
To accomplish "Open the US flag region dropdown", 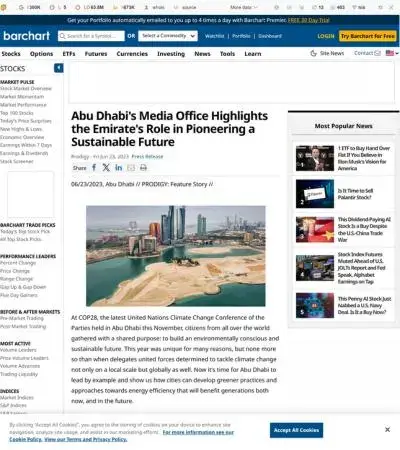I will 392,53.
